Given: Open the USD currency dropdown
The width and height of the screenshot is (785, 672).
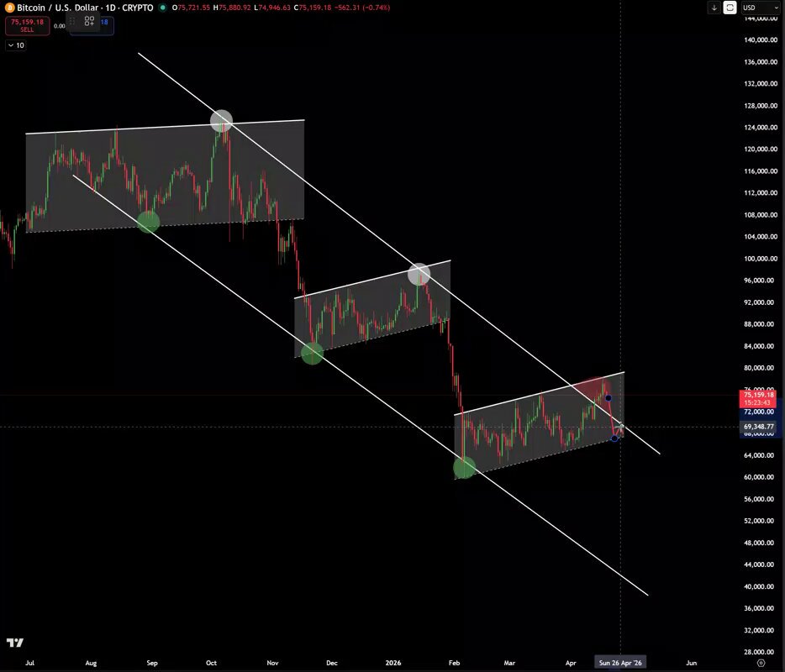Looking at the screenshot, I should point(752,8).
